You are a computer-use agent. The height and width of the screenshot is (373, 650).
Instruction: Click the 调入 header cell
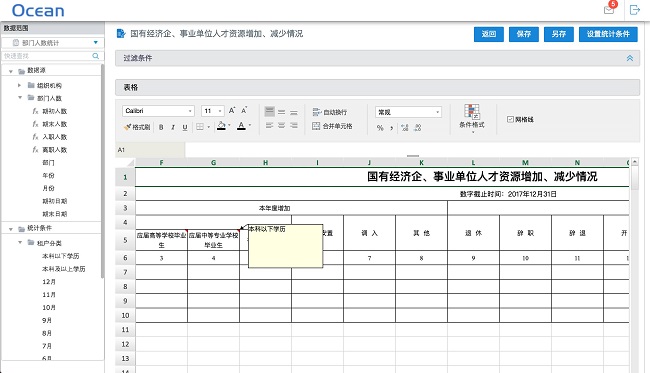pos(369,233)
